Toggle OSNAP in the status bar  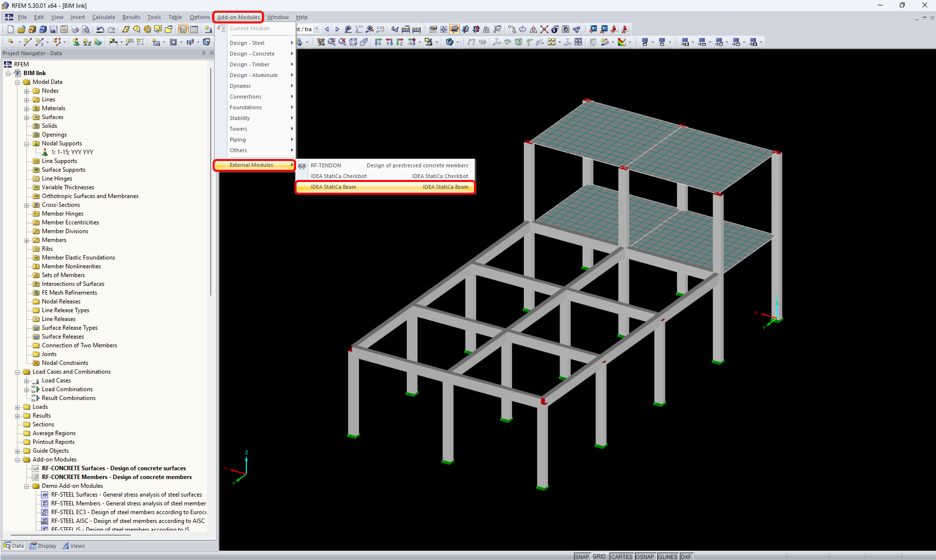(x=644, y=557)
